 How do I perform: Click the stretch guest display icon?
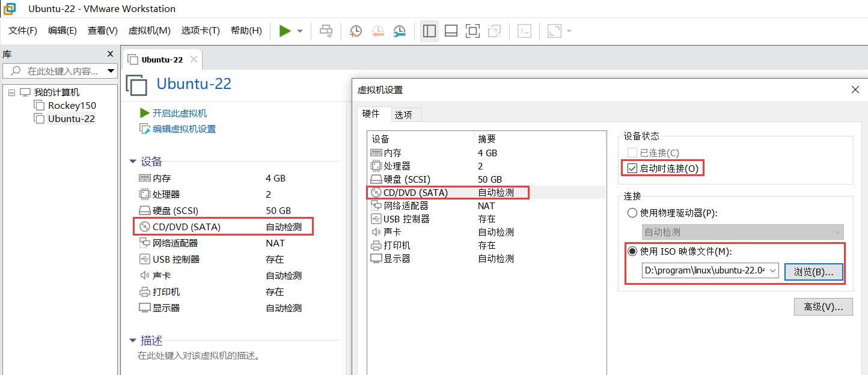point(554,31)
